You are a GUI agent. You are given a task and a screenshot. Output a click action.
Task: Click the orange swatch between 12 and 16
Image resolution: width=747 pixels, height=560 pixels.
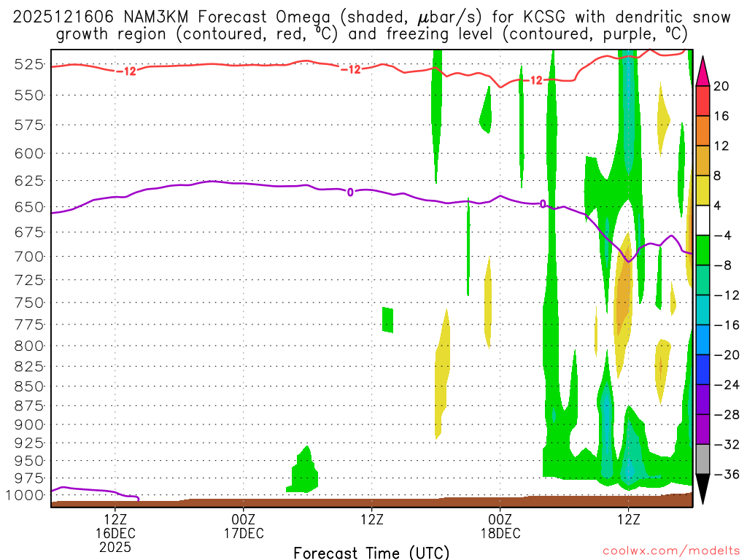click(x=703, y=131)
